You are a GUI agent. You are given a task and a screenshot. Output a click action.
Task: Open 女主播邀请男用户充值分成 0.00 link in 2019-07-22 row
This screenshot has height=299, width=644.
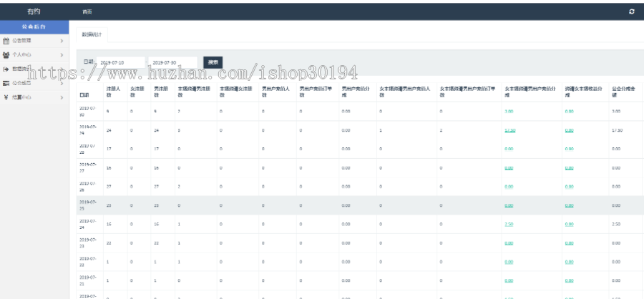[x=509, y=262]
